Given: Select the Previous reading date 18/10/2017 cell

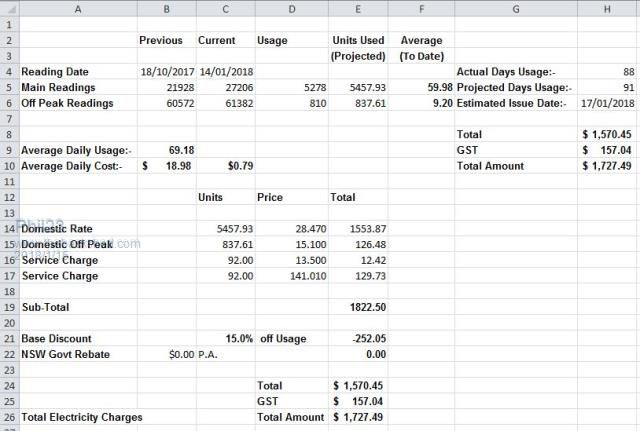Looking at the screenshot, I should [x=165, y=72].
